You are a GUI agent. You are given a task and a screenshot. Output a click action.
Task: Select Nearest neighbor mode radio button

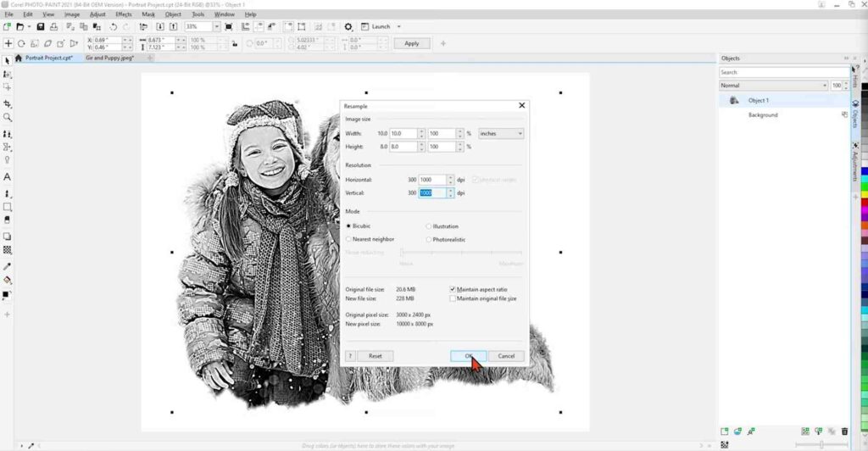click(x=348, y=240)
